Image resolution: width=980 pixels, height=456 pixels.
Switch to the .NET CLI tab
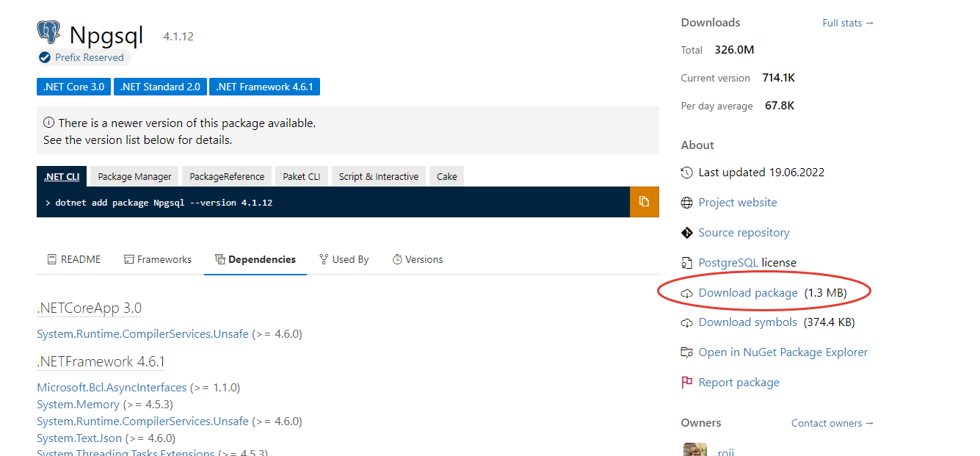pos(62,176)
